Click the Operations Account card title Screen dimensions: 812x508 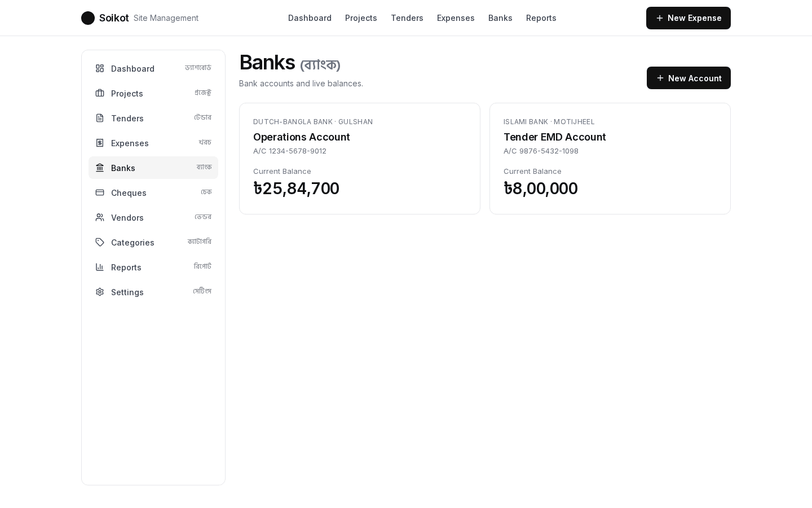[x=302, y=137]
